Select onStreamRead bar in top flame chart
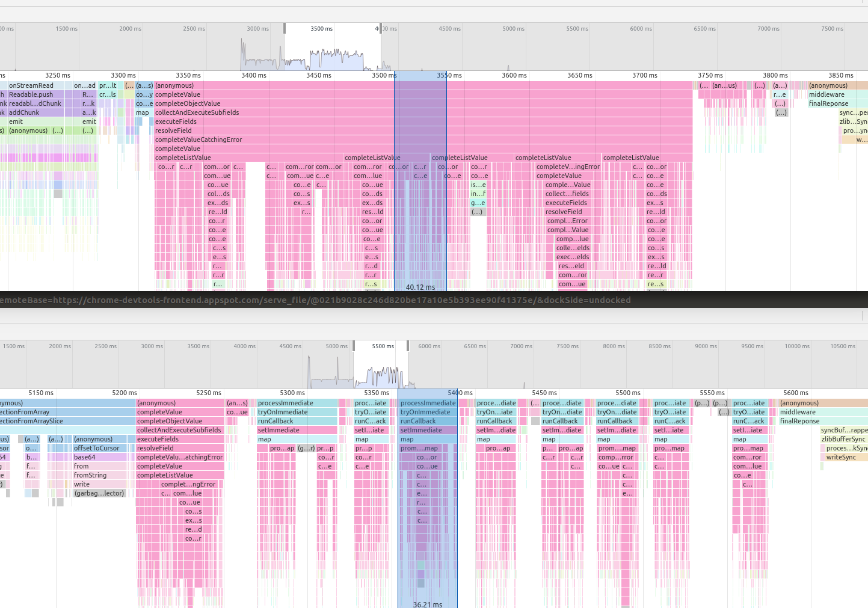The height and width of the screenshot is (608, 868). pos(35,85)
